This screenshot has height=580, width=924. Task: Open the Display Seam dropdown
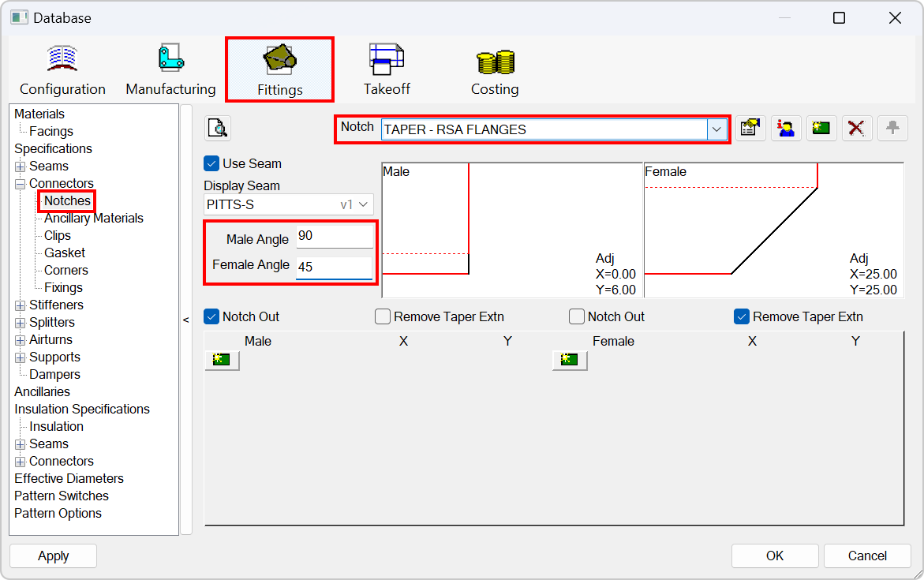tap(362, 204)
